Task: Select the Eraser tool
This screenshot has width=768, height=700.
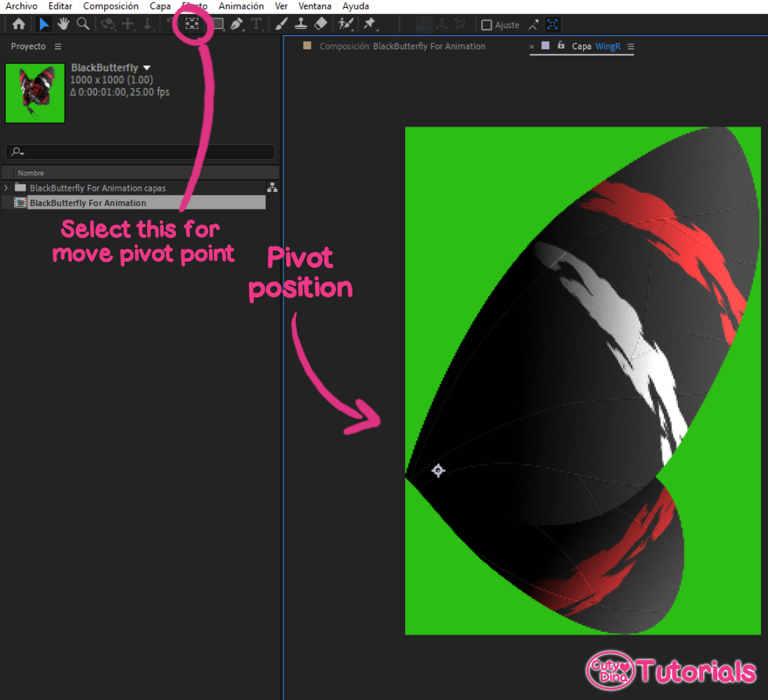Action: (x=321, y=24)
